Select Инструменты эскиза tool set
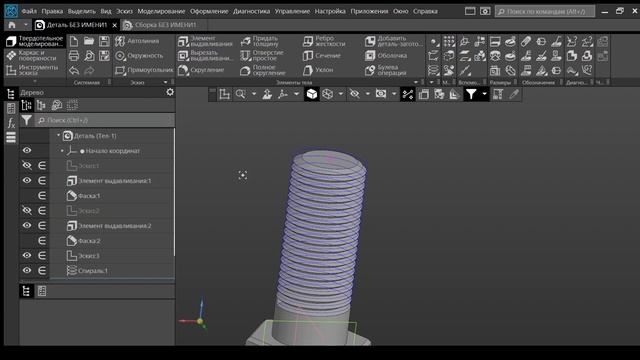This screenshot has width=640, height=360. 35,70
